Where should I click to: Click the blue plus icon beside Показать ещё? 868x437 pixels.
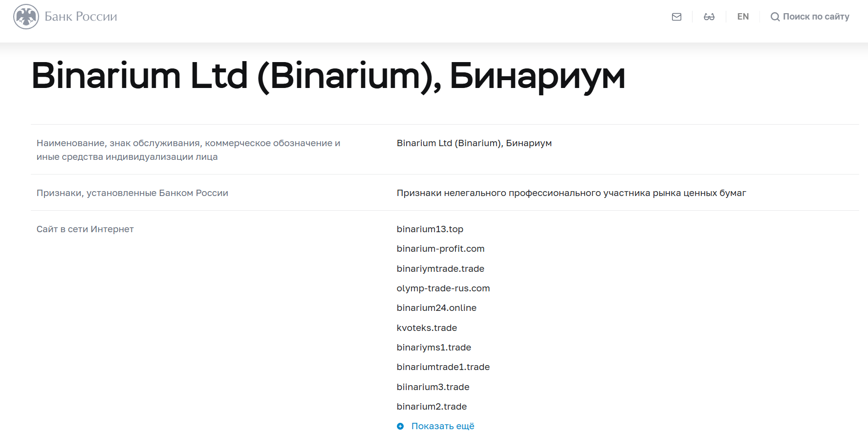tap(400, 426)
